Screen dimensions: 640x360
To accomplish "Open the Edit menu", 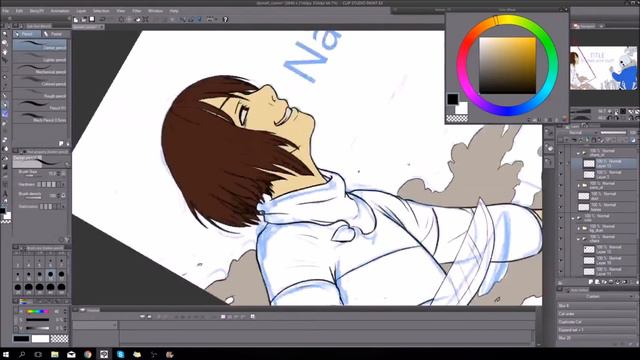I will coord(19,11).
